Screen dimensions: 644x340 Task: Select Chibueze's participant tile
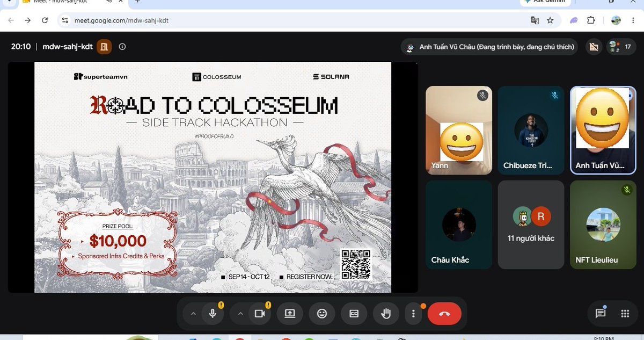pos(531,131)
